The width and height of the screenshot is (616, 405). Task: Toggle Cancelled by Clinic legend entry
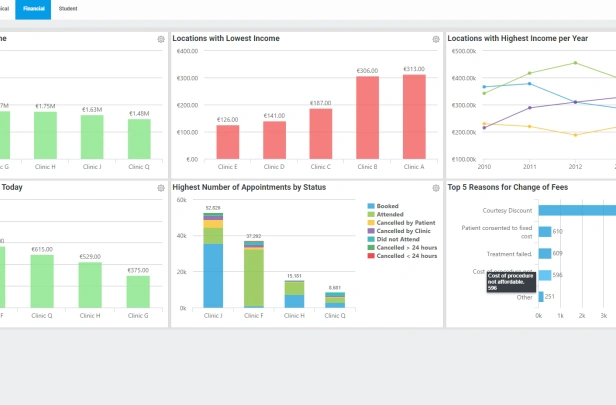pos(399,231)
